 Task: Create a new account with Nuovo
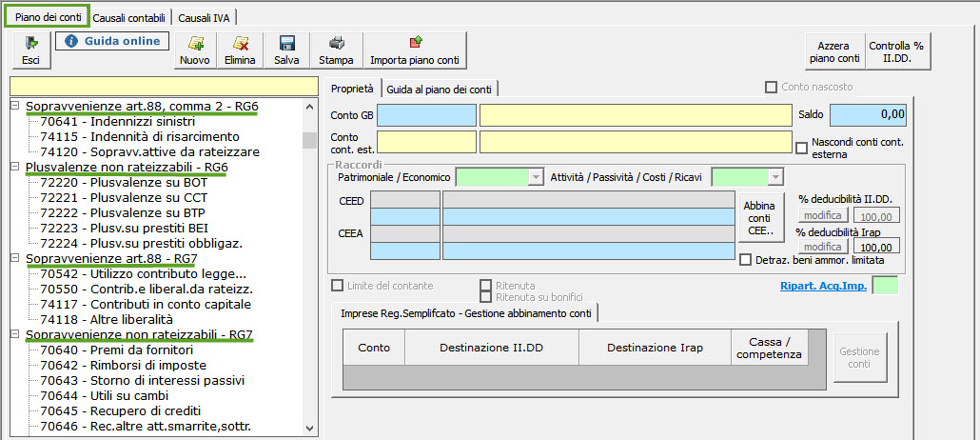click(194, 50)
